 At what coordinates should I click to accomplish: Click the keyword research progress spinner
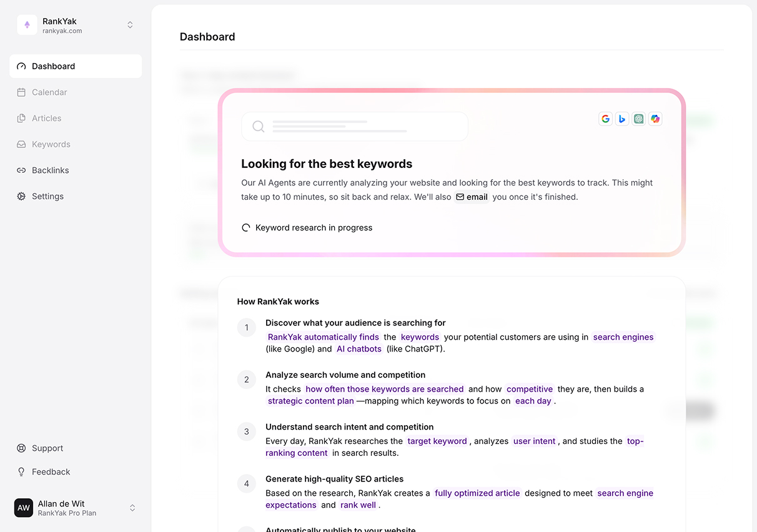pos(246,228)
